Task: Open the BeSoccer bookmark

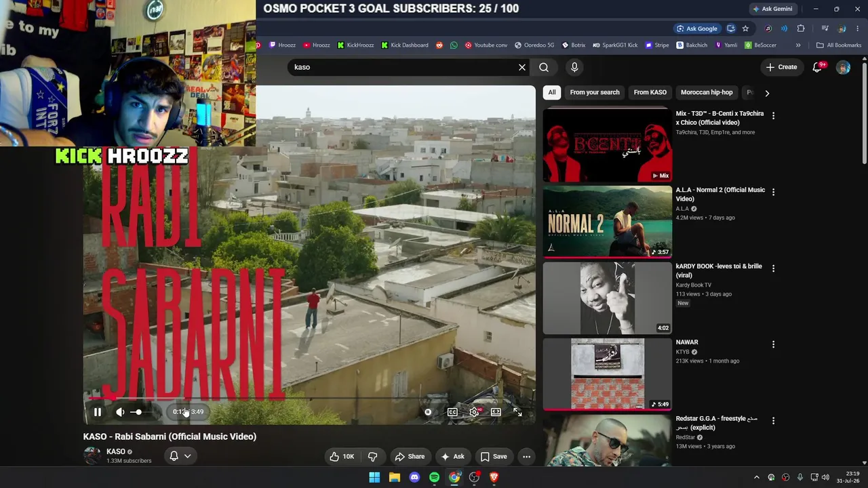Action: [761, 45]
